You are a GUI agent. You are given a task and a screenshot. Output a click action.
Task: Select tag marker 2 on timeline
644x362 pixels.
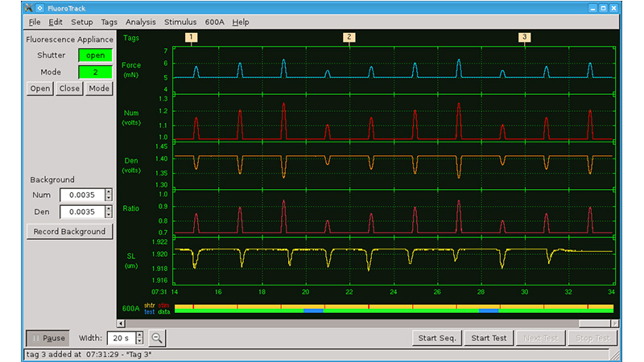click(x=349, y=37)
